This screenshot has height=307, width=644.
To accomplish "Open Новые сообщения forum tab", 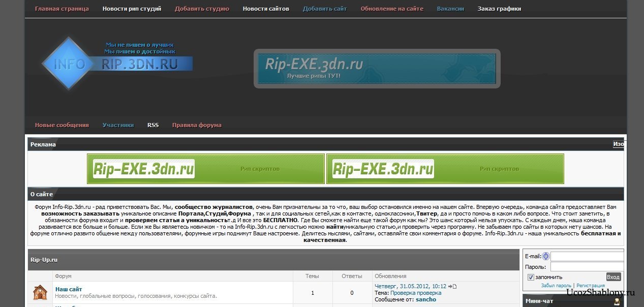I will pos(62,125).
